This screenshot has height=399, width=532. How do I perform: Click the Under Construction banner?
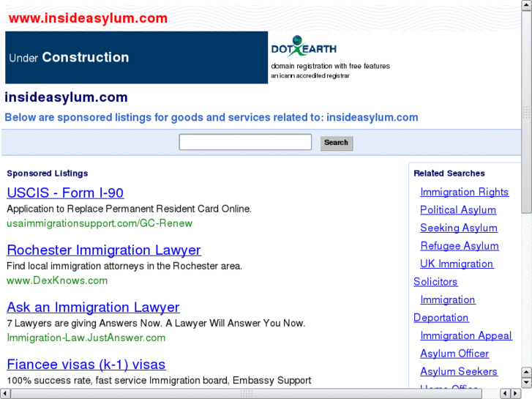(x=136, y=57)
